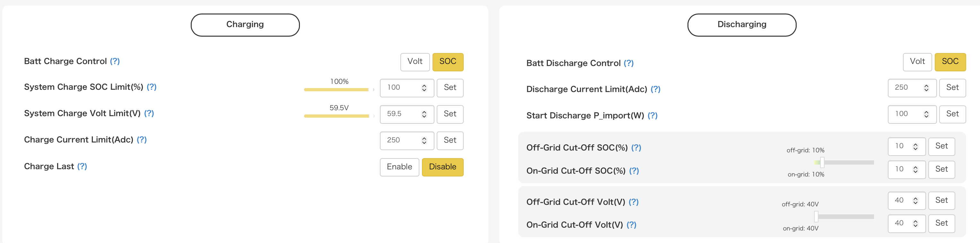
Task: Switch Batt Charge Control to Volt
Action: (x=415, y=62)
